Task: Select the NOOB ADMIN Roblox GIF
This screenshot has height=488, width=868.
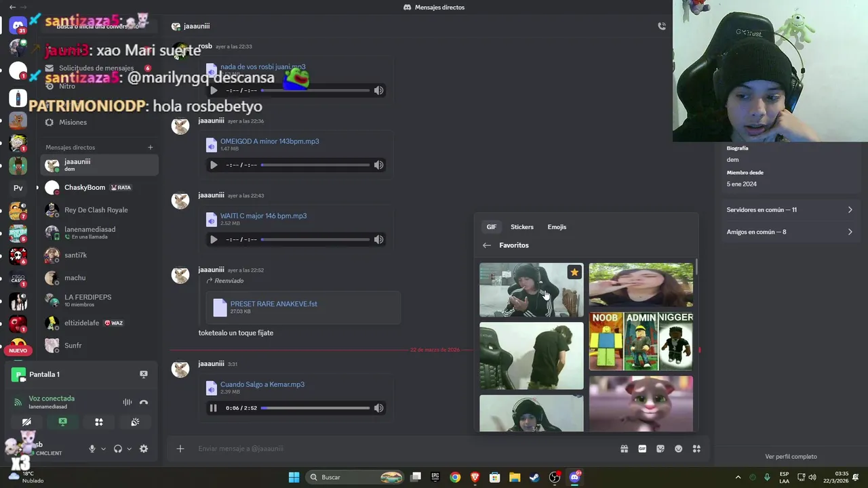Action: coord(641,342)
